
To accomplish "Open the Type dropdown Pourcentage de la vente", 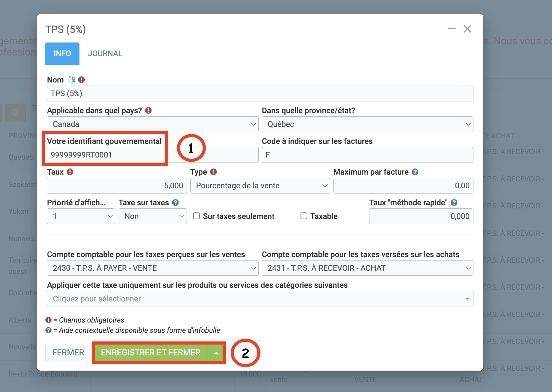I will (x=260, y=186).
